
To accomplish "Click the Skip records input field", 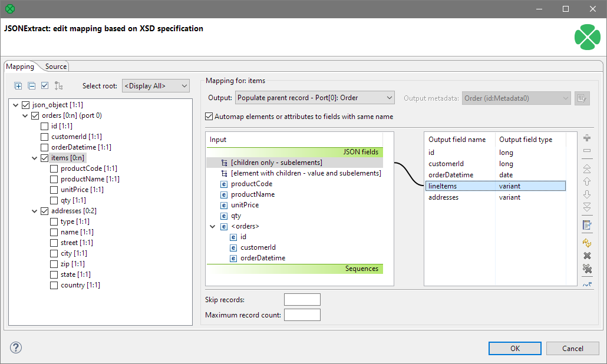I will [x=302, y=300].
